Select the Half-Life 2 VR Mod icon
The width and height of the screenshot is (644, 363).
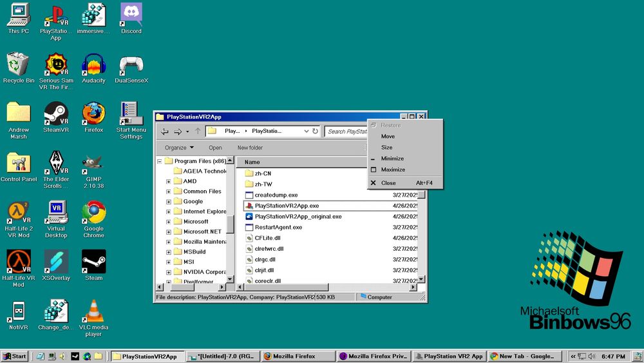[x=19, y=219]
